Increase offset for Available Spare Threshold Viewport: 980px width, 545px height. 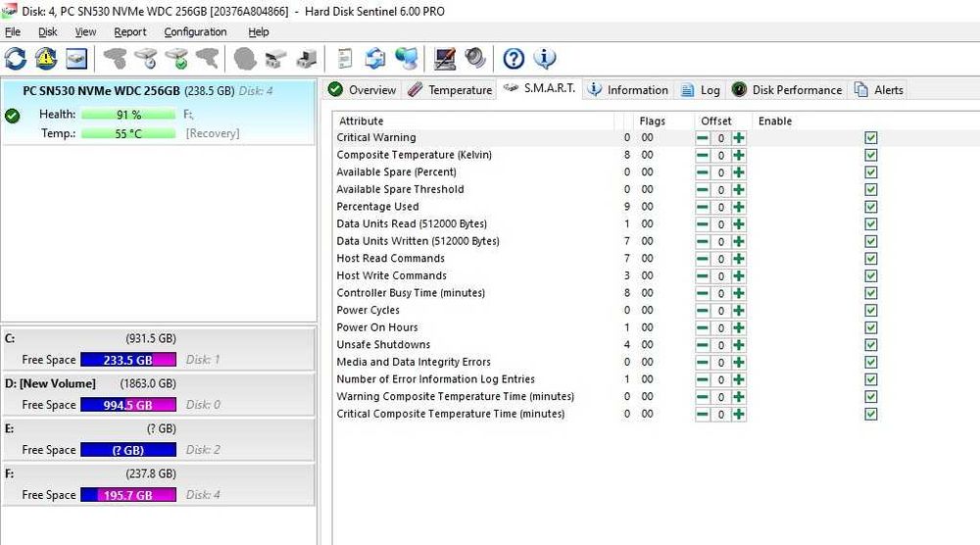pos(739,189)
